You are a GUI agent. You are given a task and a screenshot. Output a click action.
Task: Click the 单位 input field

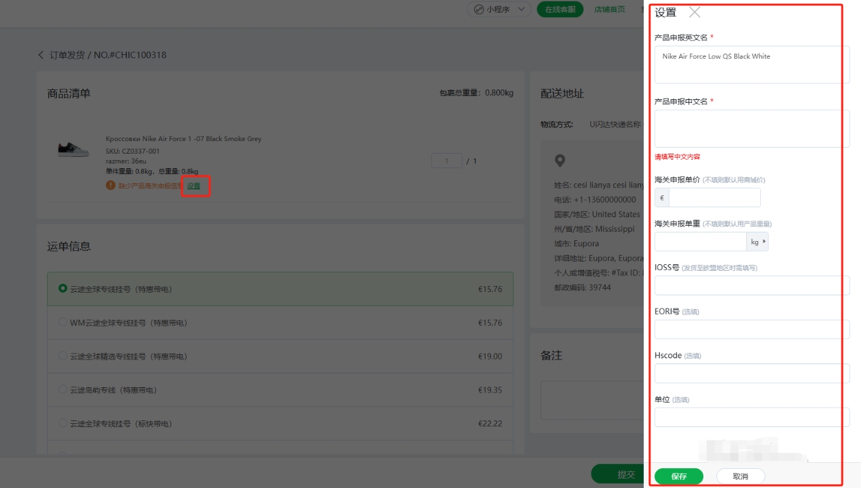pos(752,417)
